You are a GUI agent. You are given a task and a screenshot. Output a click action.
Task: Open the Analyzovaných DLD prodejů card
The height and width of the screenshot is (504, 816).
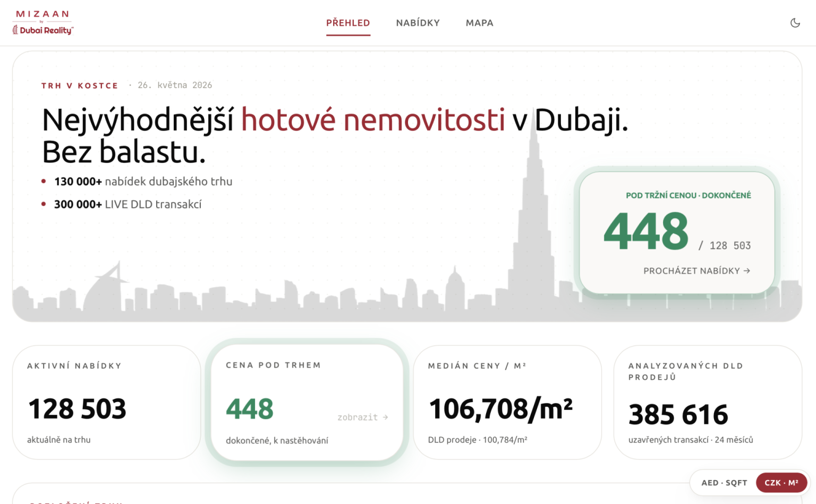pos(708,403)
